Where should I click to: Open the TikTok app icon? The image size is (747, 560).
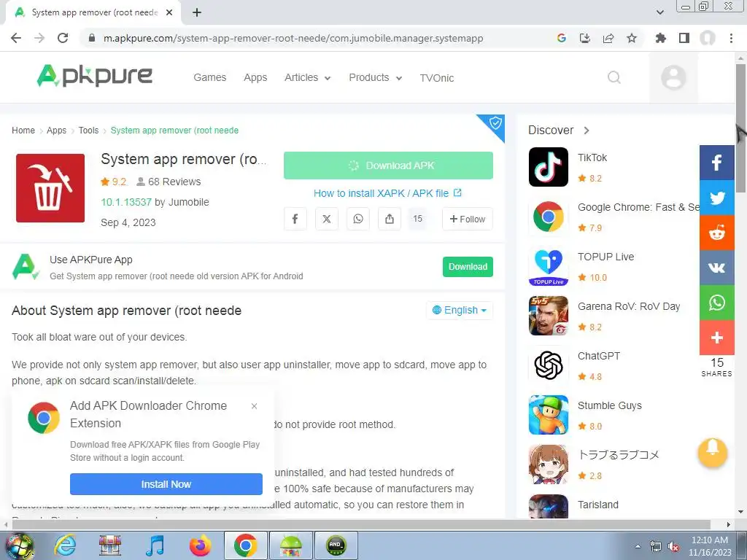549,167
